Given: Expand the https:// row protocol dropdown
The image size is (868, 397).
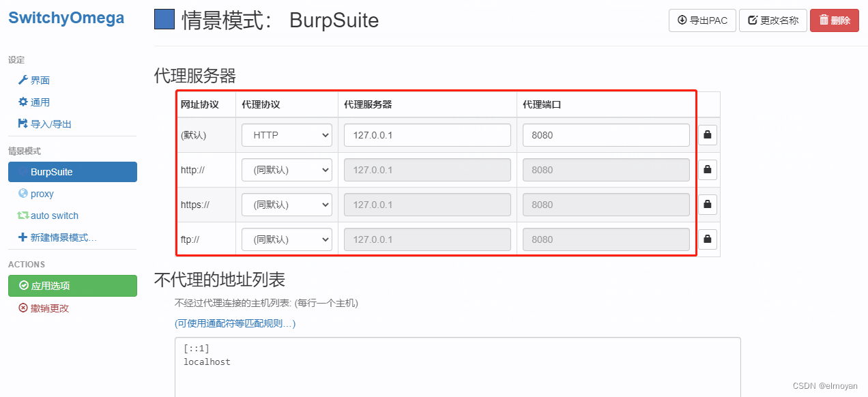Looking at the screenshot, I should (x=287, y=205).
